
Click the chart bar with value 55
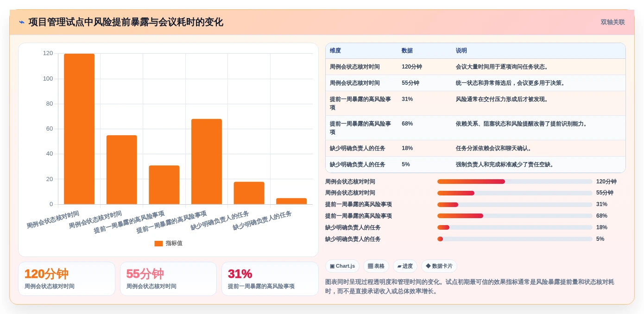122,170
